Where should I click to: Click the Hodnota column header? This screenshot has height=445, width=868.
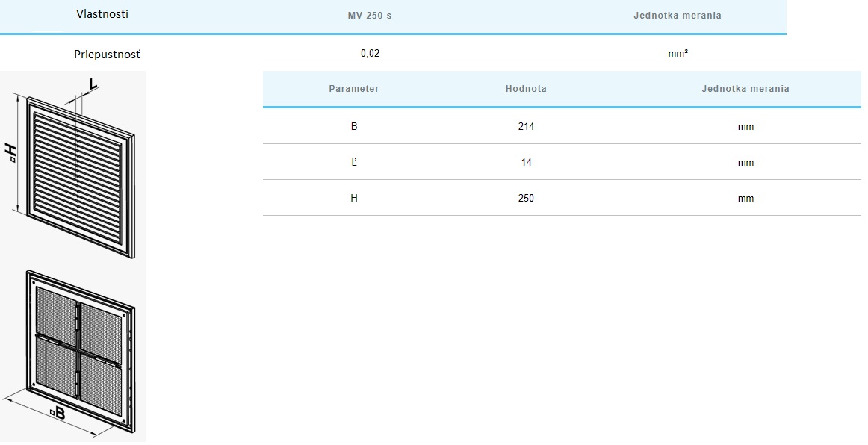[x=526, y=89]
